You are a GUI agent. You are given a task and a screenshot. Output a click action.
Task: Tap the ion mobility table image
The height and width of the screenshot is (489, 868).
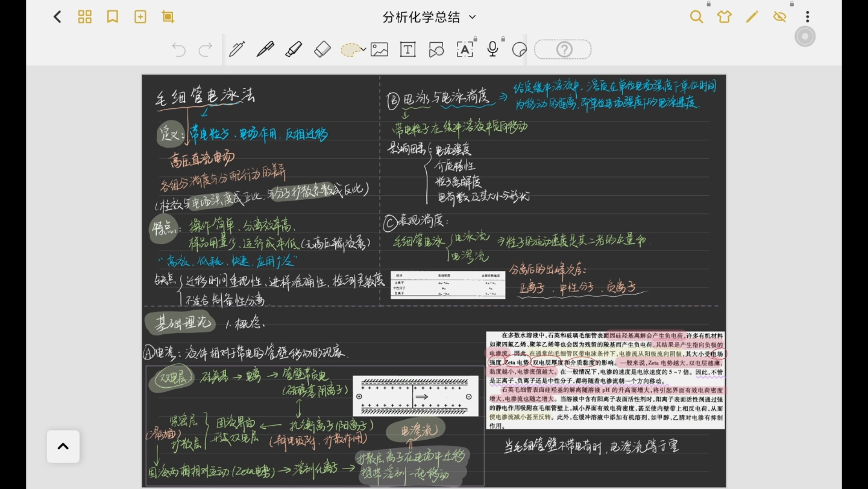pyautogui.click(x=448, y=285)
